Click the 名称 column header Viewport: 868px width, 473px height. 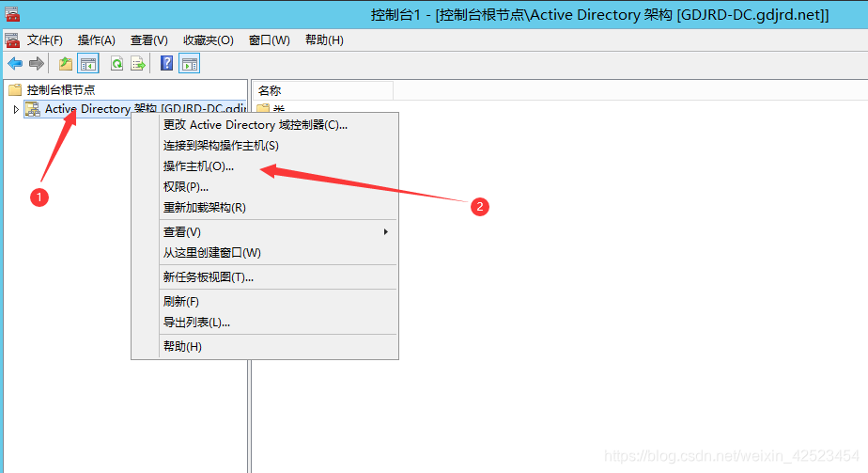(x=323, y=90)
